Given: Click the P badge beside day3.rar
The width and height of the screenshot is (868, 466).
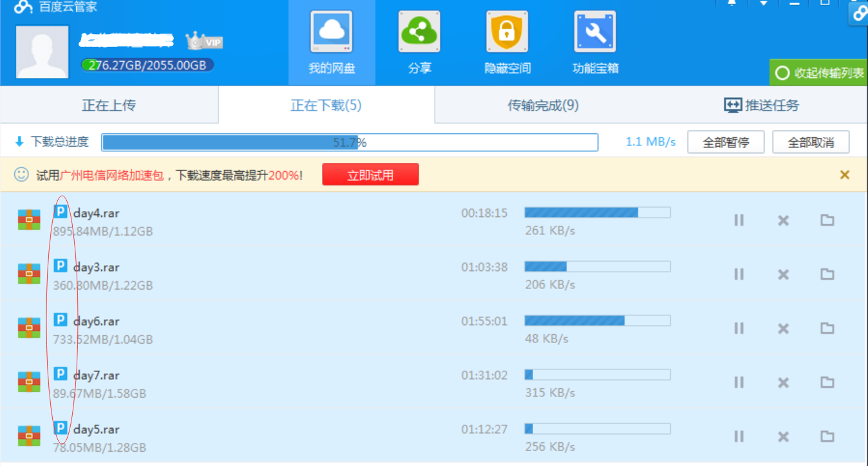Looking at the screenshot, I should pyautogui.click(x=61, y=266).
